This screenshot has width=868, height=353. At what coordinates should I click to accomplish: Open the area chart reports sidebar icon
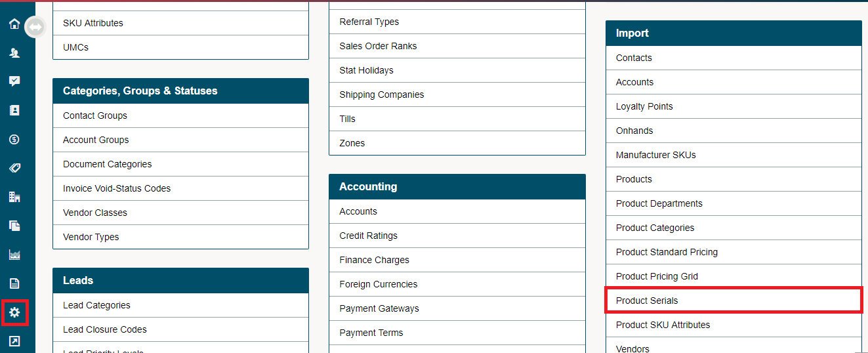tap(14, 255)
